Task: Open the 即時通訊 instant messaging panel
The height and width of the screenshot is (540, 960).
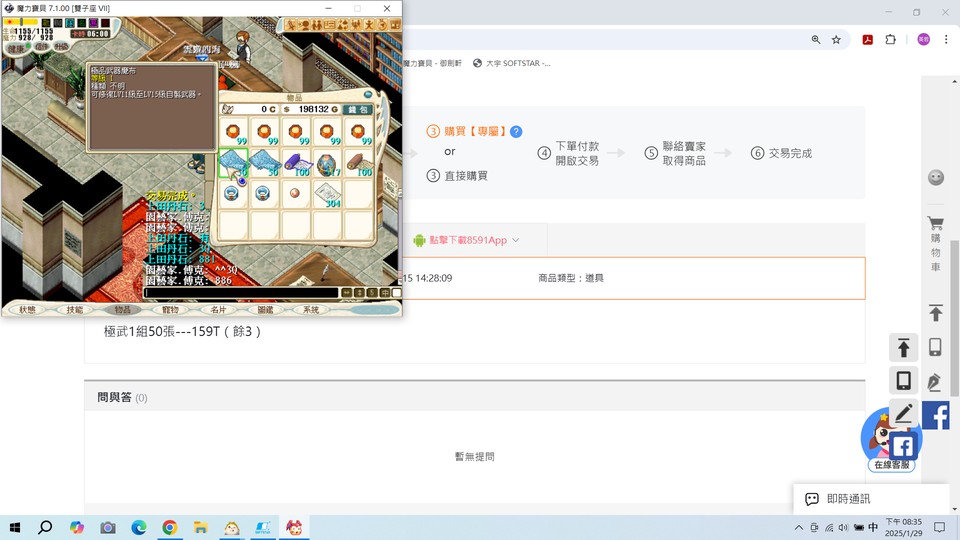Action: click(871, 499)
